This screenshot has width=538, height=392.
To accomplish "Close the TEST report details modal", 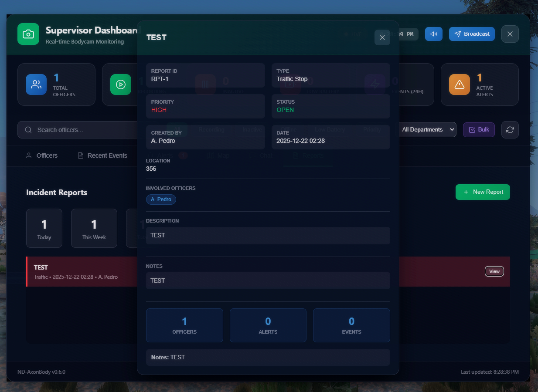I will (382, 37).
